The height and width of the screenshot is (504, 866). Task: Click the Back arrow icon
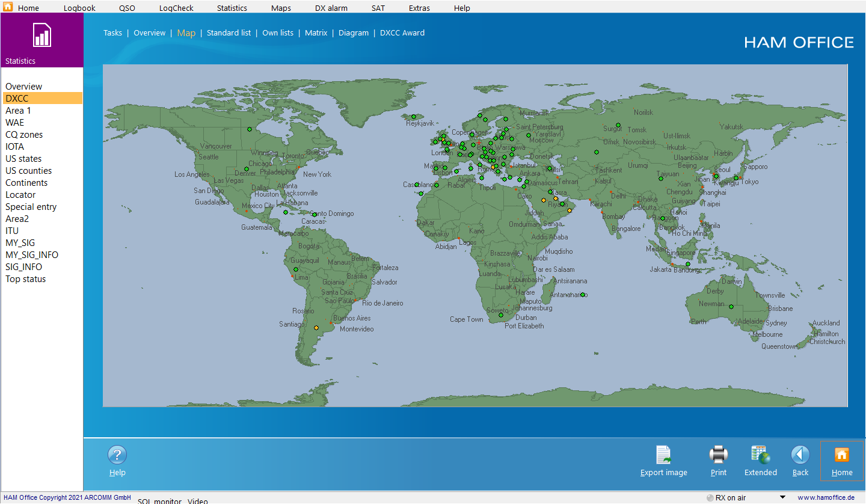coord(800,455)
